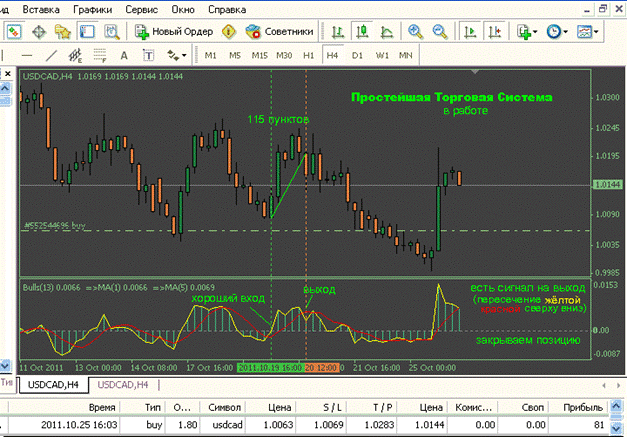
Task: Click the chart shift triangle marker
Action: (475, 72)
